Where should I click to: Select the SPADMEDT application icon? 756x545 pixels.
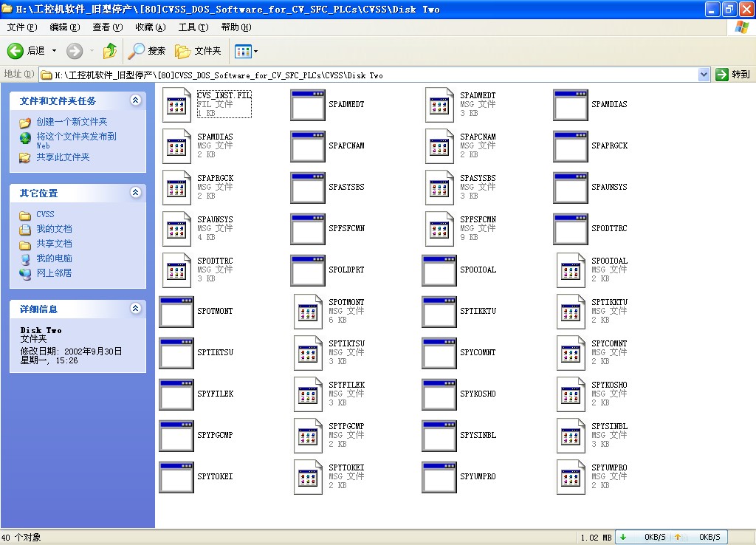click(308, 105)
